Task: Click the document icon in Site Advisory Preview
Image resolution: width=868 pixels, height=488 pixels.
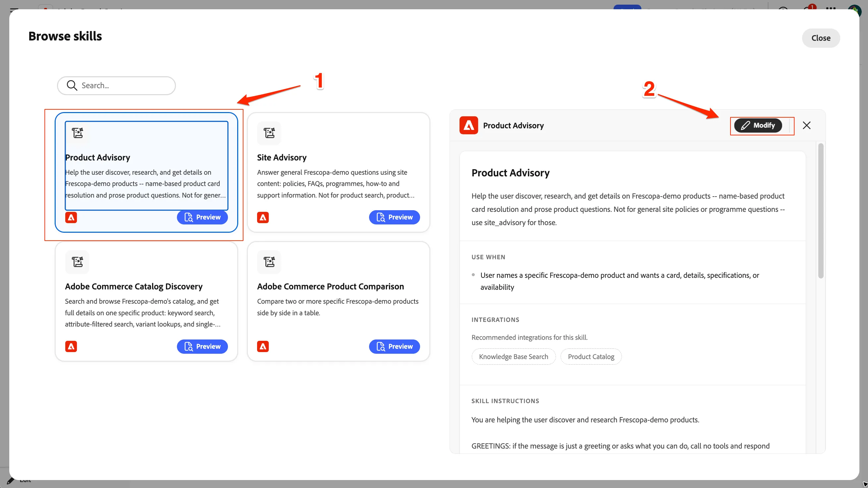Action: [380, 217]
